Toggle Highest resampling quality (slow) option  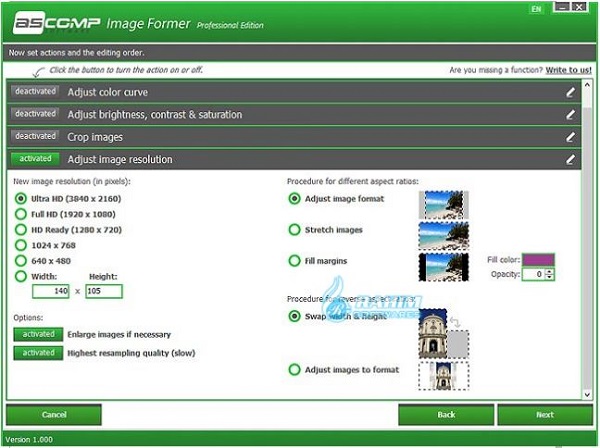pos(38,353)
